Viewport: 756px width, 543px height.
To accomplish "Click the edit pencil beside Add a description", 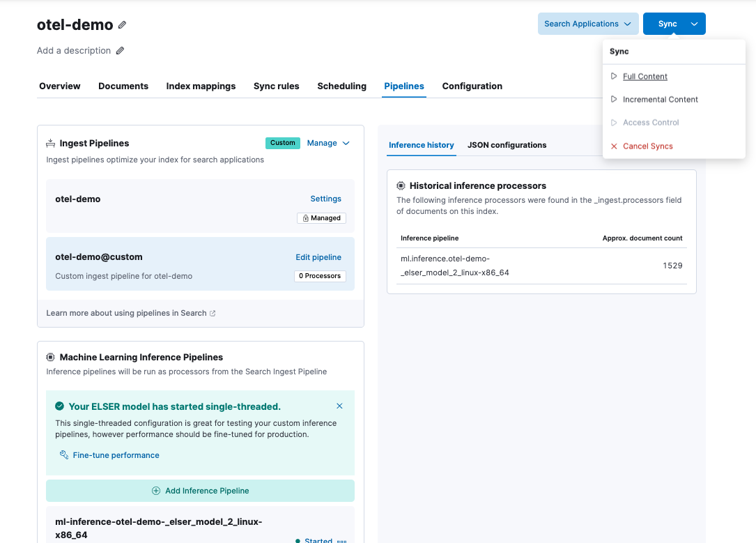I will tap(120, 51).
